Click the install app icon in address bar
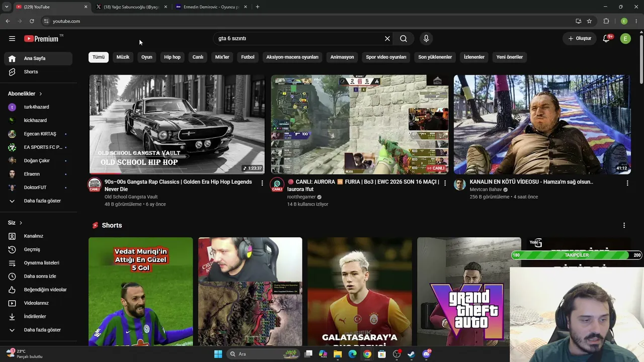644x362 pixels. [x=579, y=21]
